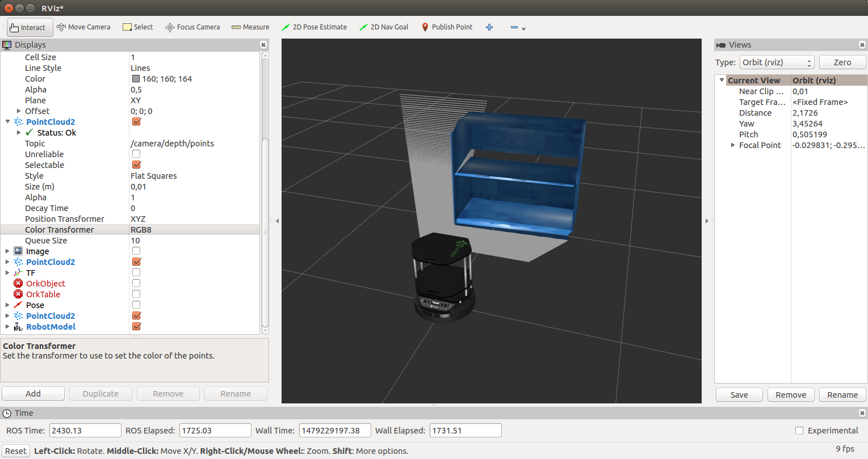
Task: Click the Views panel camera icon
Action: point(721,45)
